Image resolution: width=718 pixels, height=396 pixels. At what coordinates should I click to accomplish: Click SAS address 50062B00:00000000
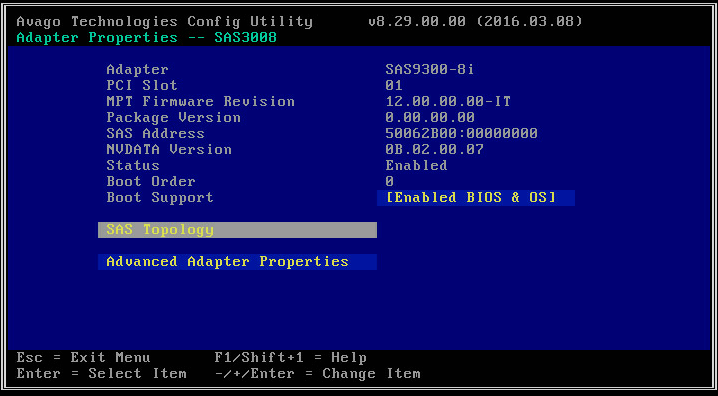pos(461,134)
